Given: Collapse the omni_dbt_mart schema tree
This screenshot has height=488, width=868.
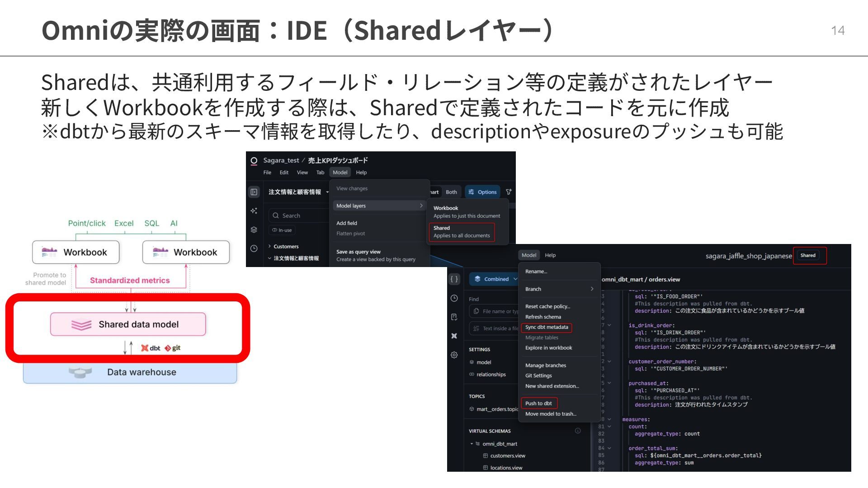Looking at the screenshot, I should point(472,444).
